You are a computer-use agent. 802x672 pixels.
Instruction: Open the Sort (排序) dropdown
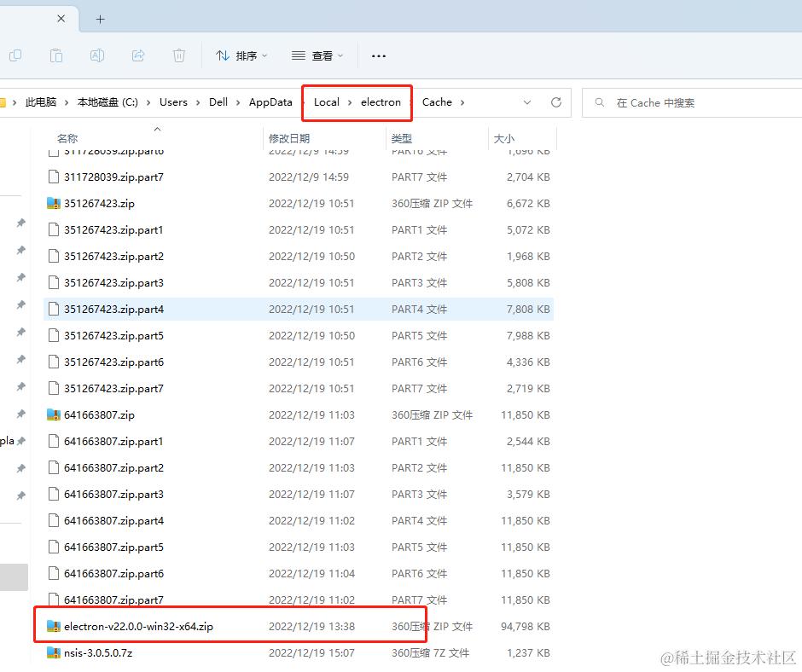(241, 55)
